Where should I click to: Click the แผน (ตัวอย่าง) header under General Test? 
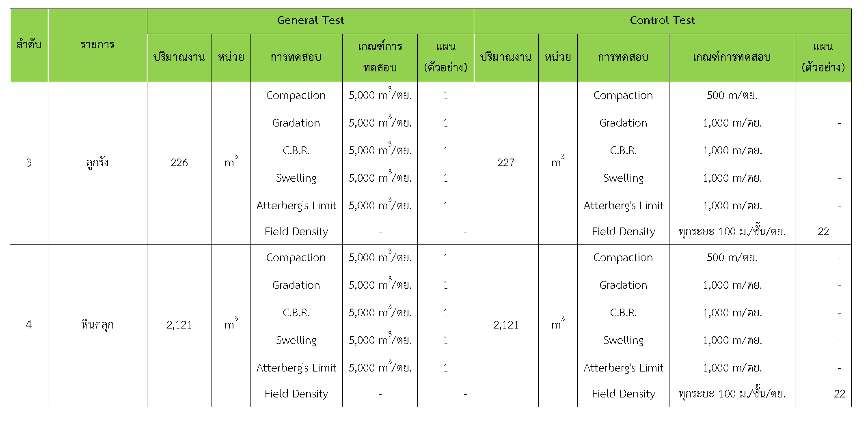pos(445,57)
